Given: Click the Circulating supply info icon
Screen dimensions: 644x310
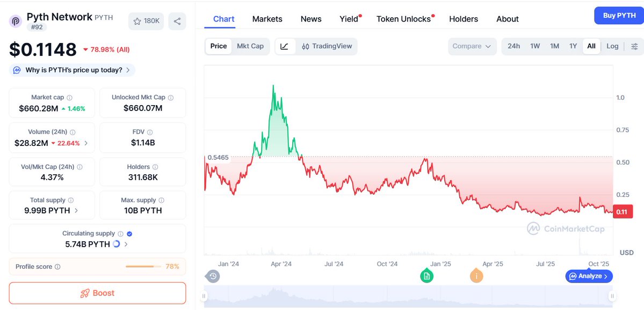Looking at the screenshot, I should (x=120, y=234).
